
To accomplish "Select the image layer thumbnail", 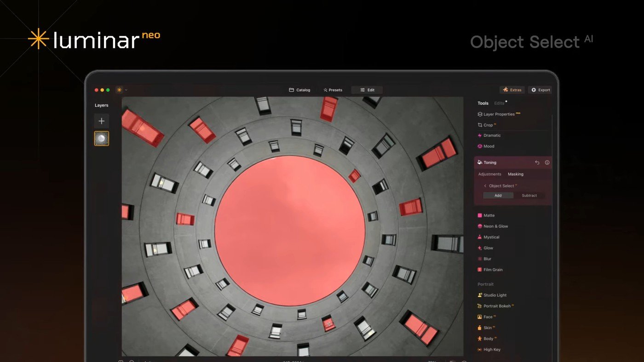I will click(x=102, y=138).
